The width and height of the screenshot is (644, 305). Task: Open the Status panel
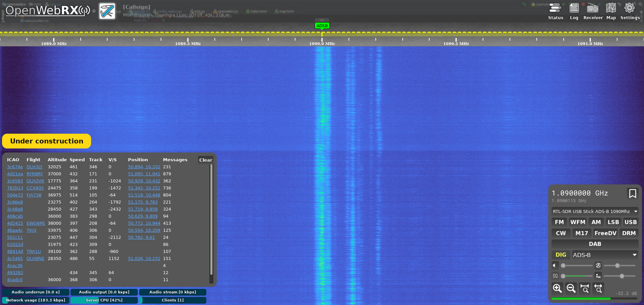[x=556, y=11]
